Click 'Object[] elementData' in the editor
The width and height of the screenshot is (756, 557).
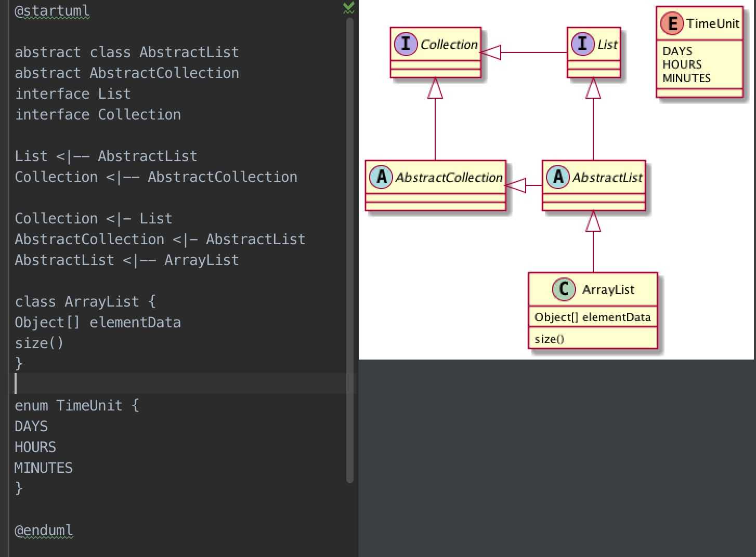(x=98, y=322)
